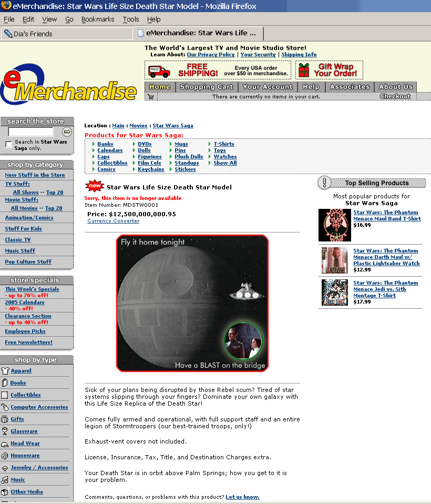
Task: Click the free shipping truck icon
Action: coord(159,71)
